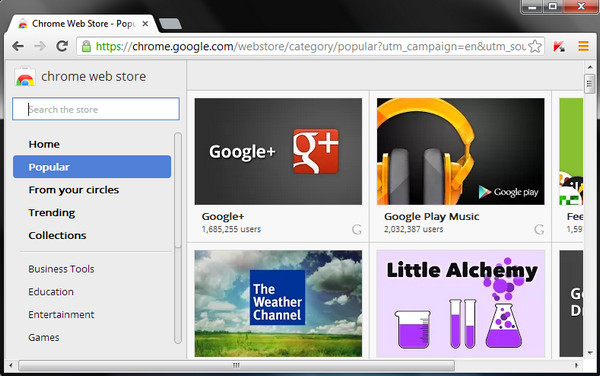Open the Chrome hamburger menu

point(583,46)
